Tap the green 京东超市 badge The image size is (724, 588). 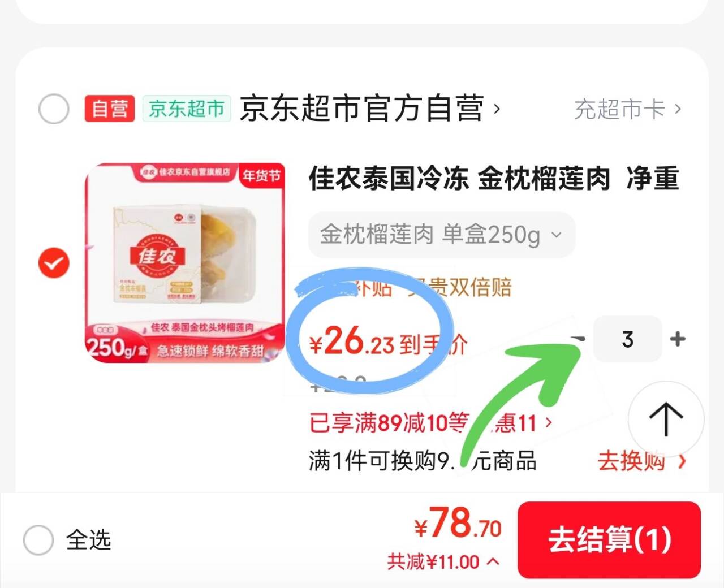(x=186, y=109)
